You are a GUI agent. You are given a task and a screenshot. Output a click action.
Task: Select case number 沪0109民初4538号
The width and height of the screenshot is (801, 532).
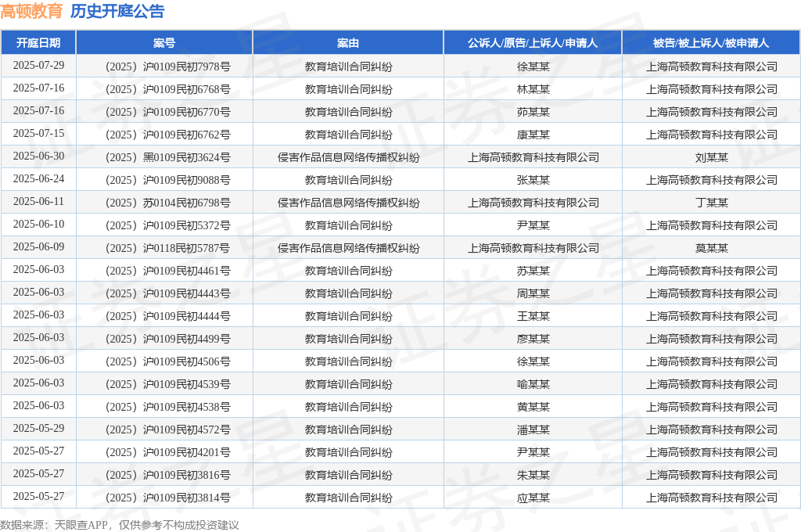tap(168, 407)
